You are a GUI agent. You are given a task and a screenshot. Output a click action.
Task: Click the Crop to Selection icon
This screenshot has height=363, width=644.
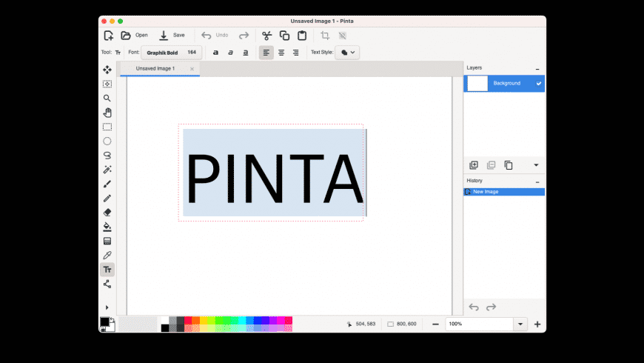coord(325,36)
